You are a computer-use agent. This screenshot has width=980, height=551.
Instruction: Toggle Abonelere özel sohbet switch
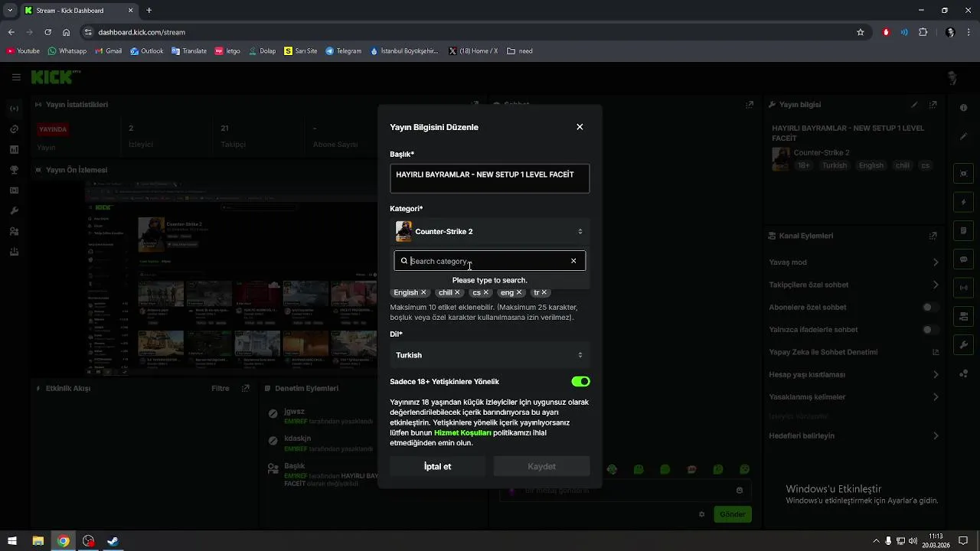(x=930, y=308)
